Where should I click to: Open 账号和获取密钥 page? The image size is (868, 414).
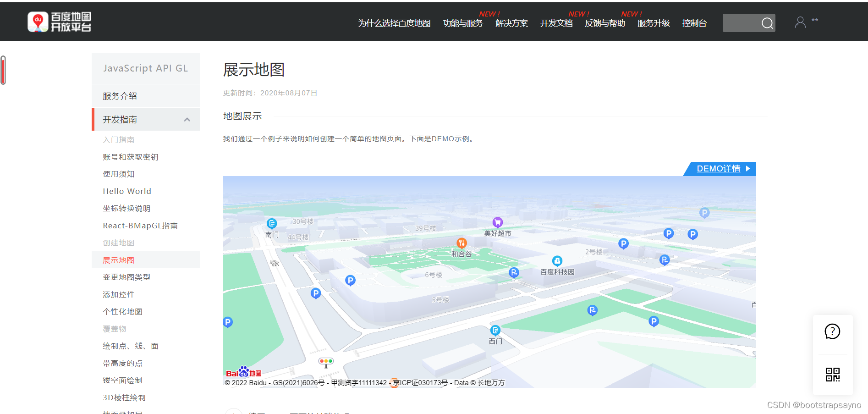pyautogui.click(x=131, y=157)
